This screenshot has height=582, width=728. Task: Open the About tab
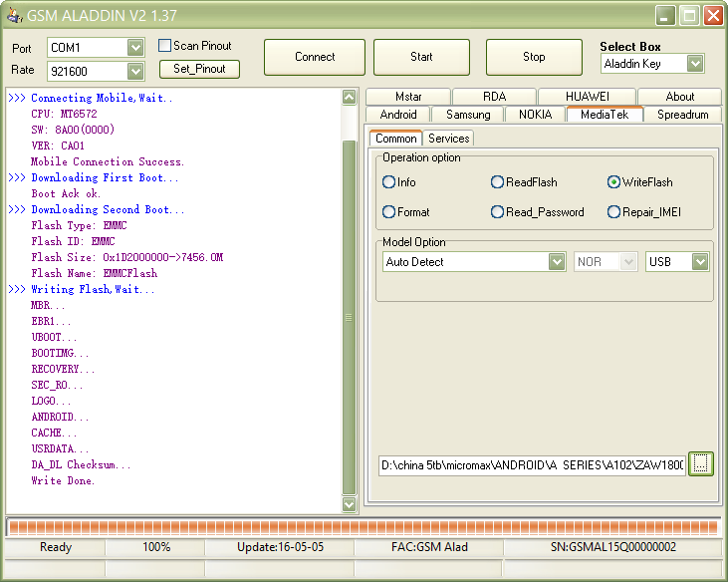[x=680, y=97]
